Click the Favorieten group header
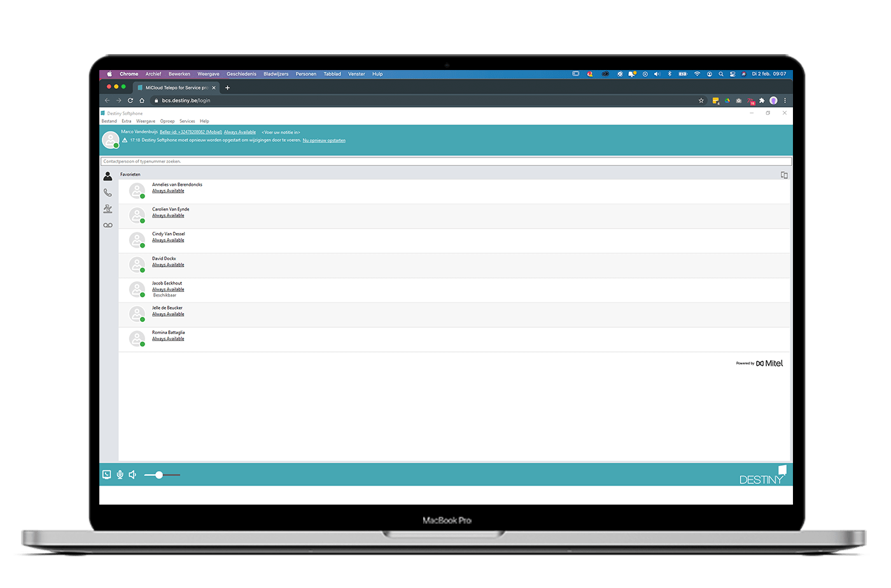Screen dimensions: 891x588 coord(130,174)
